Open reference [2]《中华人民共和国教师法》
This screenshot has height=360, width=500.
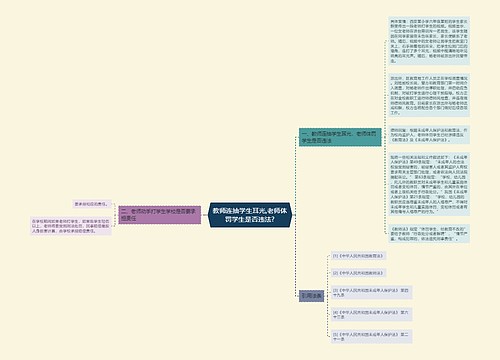point(358,273)
